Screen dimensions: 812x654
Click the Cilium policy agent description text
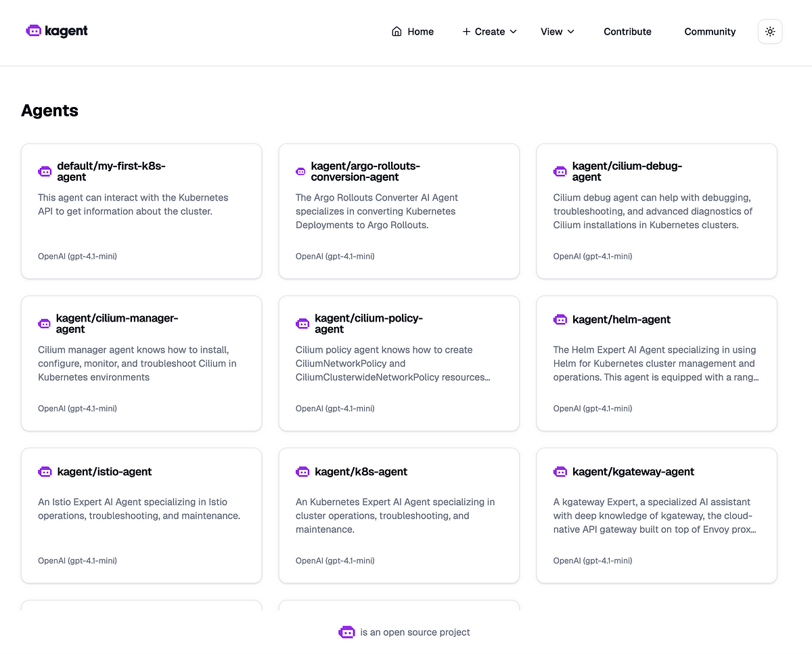(392, 364)
